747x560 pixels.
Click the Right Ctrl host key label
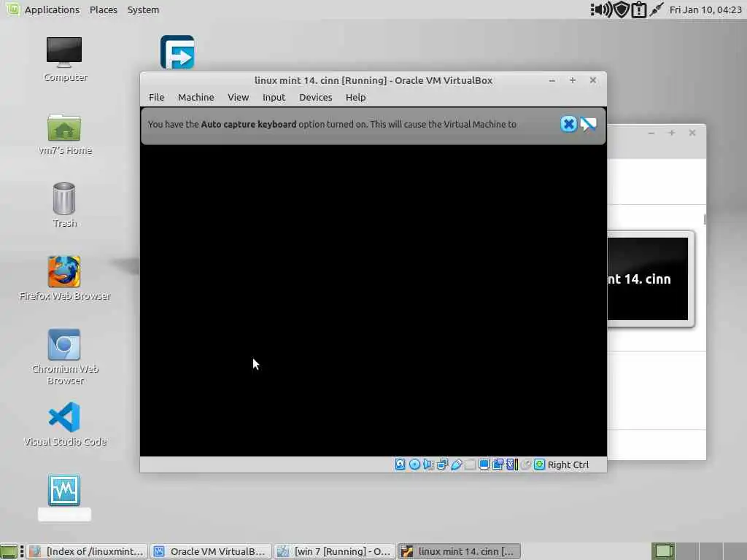[x=568, y=464]
